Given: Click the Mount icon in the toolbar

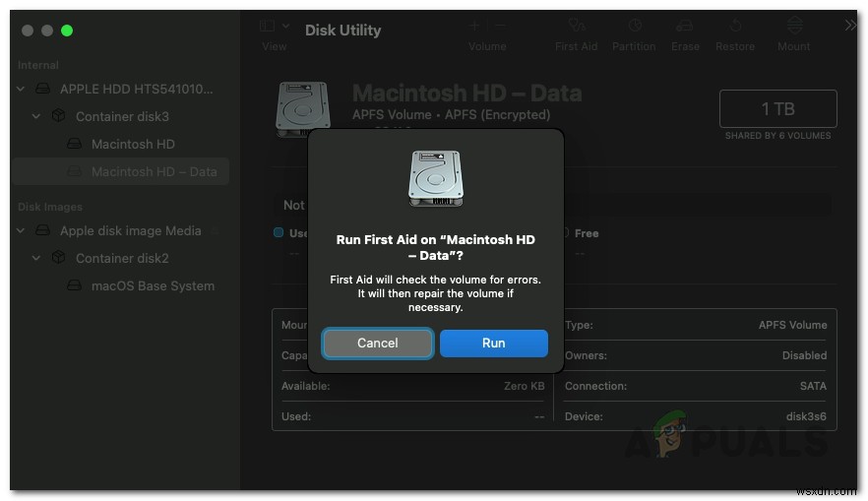Looking at the screenshot, I should [795, 26].
